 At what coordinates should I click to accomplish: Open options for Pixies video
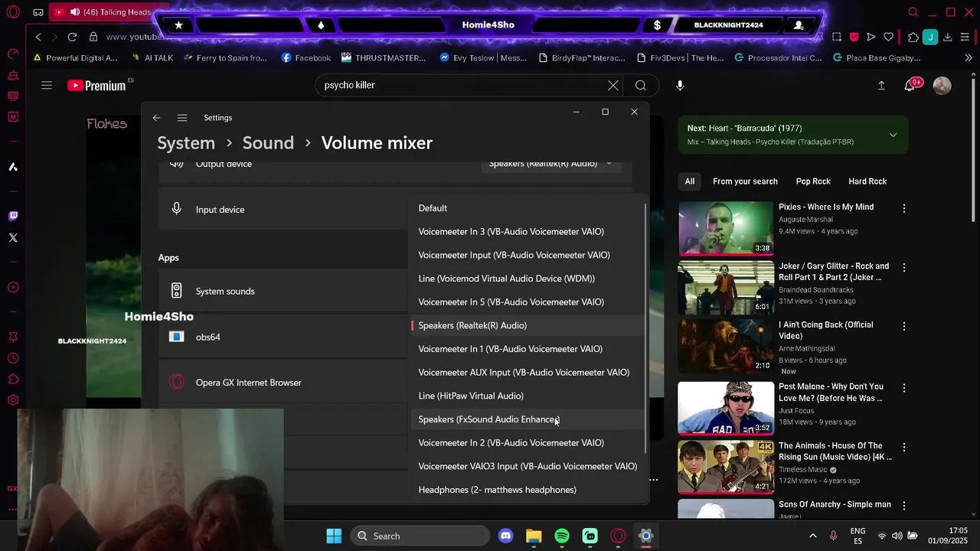coord(904,208)
